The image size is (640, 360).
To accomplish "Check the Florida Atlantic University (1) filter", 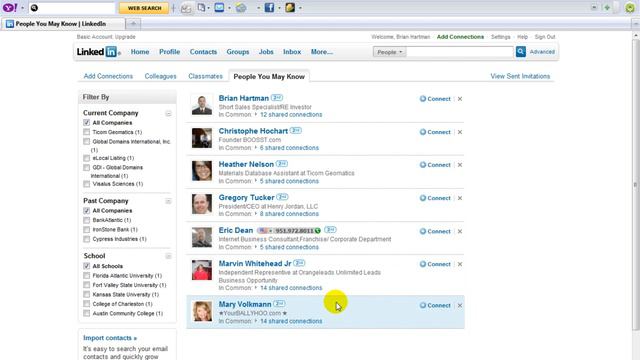I will pyautogui.click(x=87, y=276).
